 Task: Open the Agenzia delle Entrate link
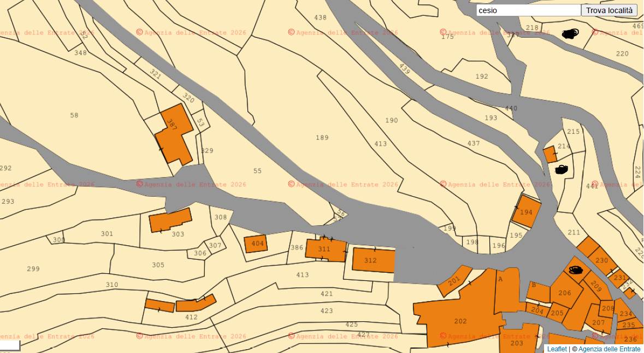[x=609, y=349]
